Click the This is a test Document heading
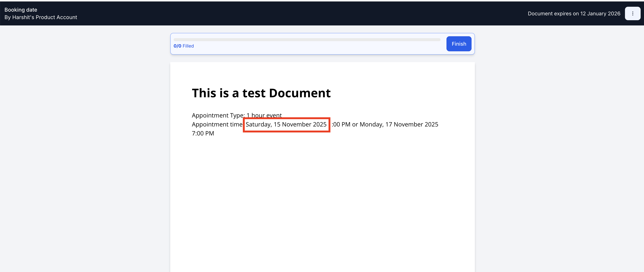 pos(261,93)
